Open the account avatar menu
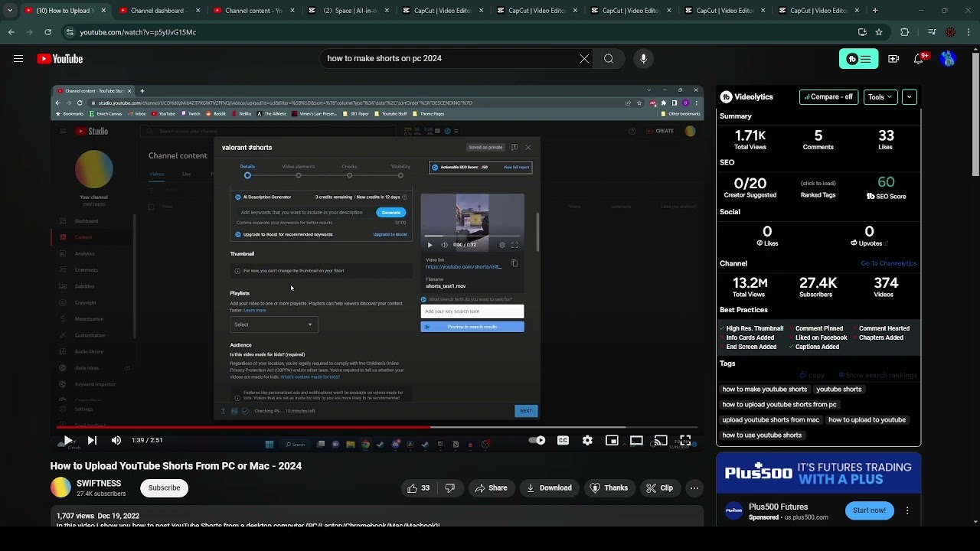The image size is (980, 551). 948,59
